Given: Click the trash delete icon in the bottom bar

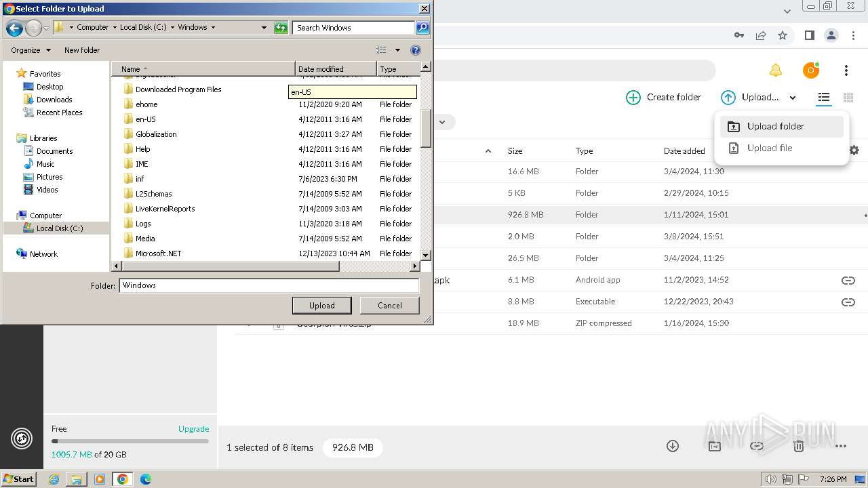Looking at the screenshot, I should pos(799,446).
